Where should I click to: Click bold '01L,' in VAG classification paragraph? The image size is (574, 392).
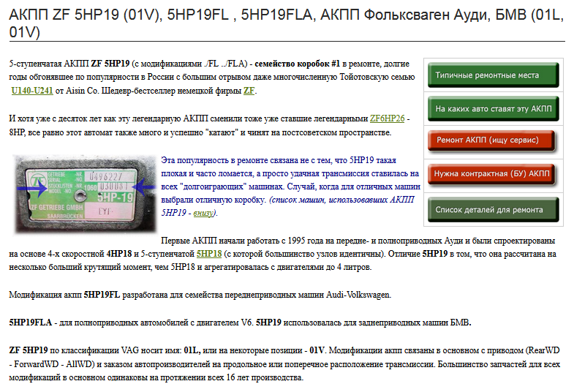[192, 350]
